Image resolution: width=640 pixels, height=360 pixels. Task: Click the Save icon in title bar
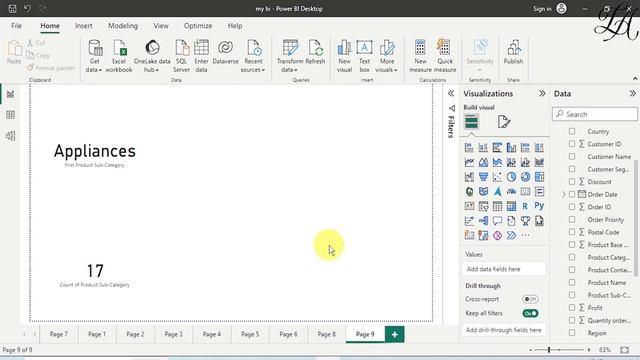pyautogui.click(x=12, y=9)
